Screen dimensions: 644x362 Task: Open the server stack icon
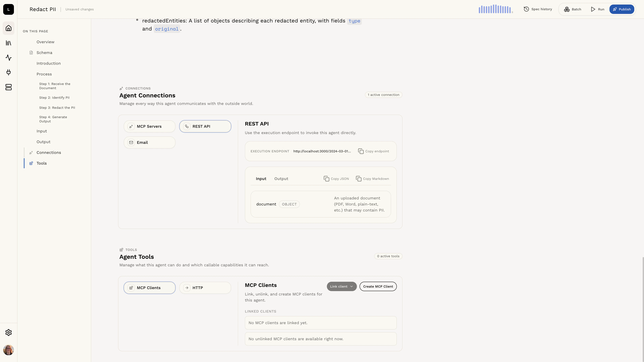[x=9, y=87]
